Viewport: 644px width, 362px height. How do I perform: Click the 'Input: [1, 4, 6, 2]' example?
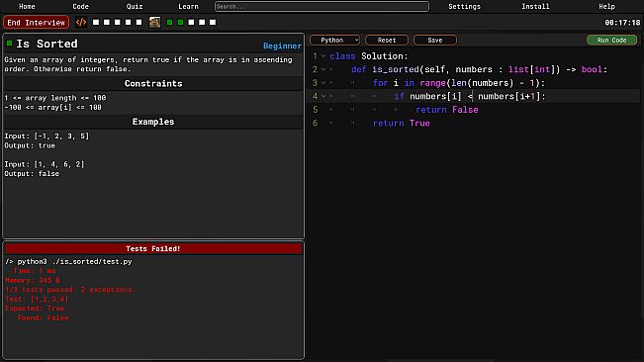tap(45, 164)
